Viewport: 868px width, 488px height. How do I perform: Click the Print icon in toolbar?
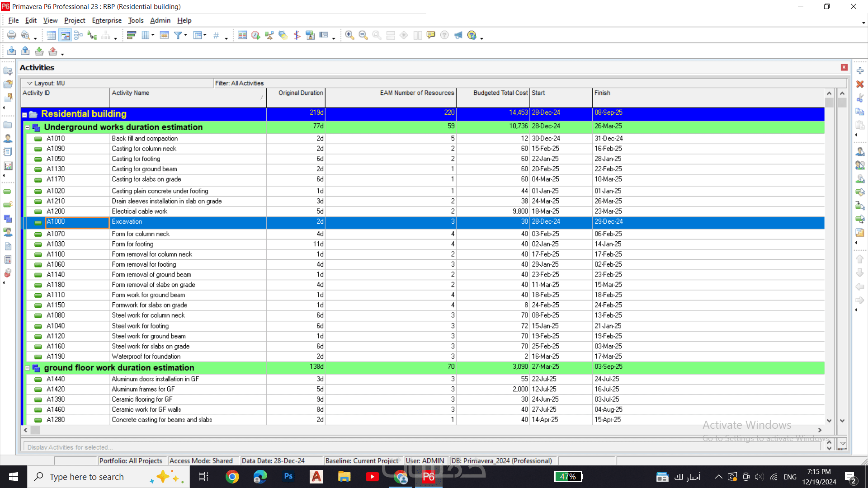tap(11, 35)
